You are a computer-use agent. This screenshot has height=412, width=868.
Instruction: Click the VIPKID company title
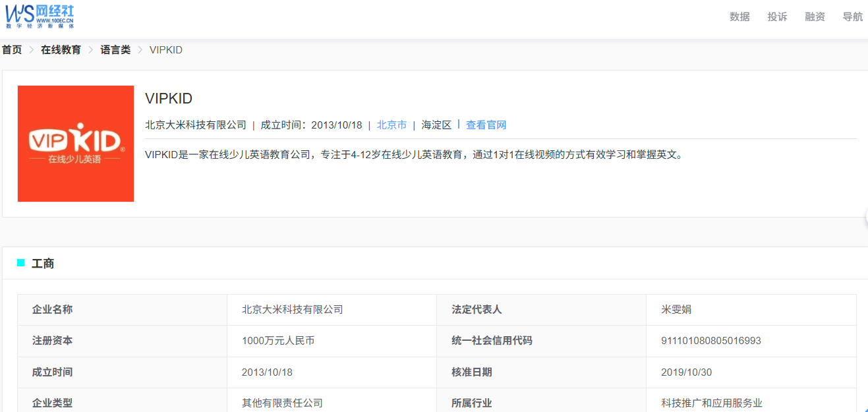pyautogui.click(x=169, y=99)
